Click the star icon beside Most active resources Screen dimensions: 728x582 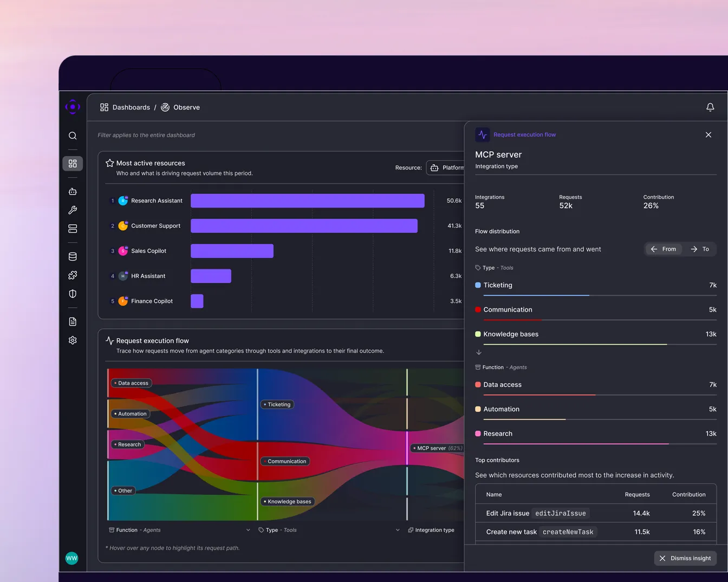[x=109, y=163]
